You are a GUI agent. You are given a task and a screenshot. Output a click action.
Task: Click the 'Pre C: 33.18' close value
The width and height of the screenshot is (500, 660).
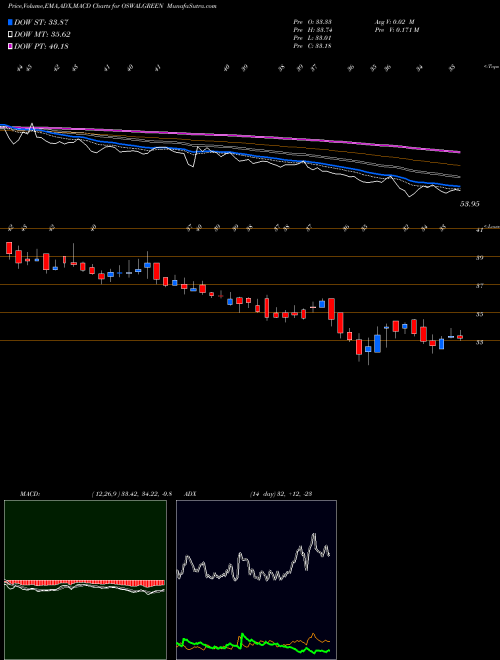312,46
